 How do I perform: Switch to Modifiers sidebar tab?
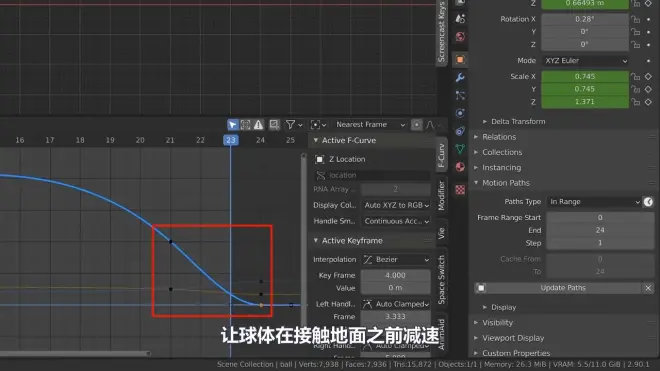click(x=441, y=195)
